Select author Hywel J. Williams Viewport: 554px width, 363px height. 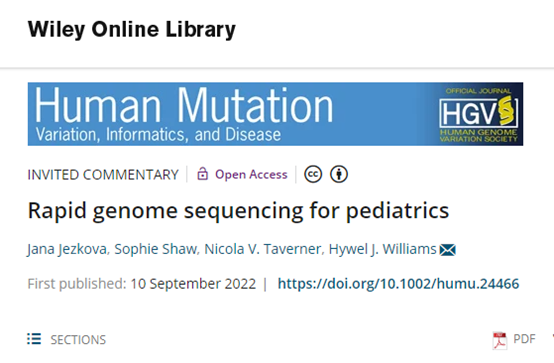tap(383, 249)
